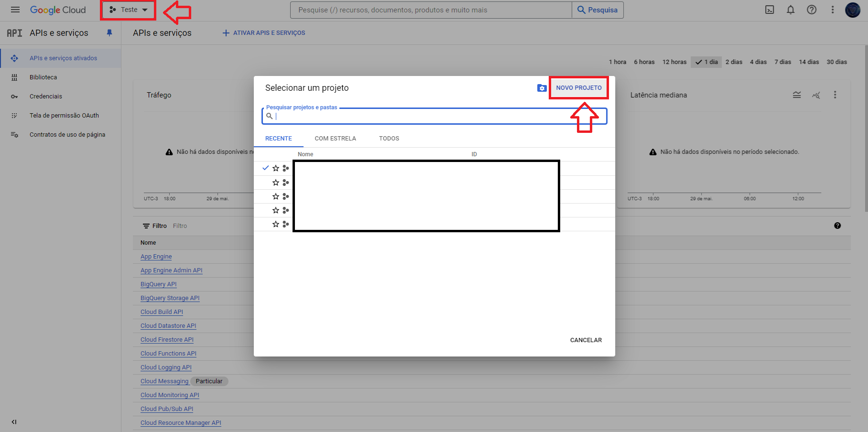The width and height of the screenshot is (868, 432).
Task: Star the third project in the list
Action: 276,196
